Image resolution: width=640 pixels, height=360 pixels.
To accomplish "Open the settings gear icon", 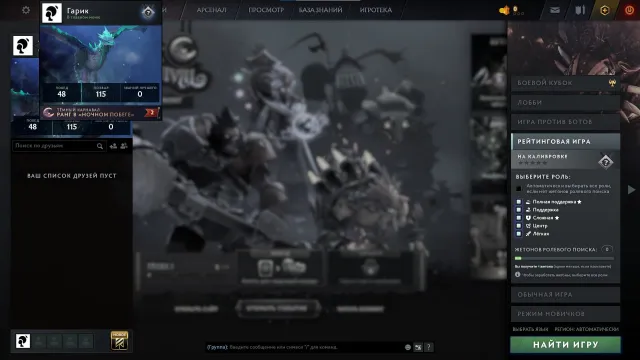I will click(26, 10).
